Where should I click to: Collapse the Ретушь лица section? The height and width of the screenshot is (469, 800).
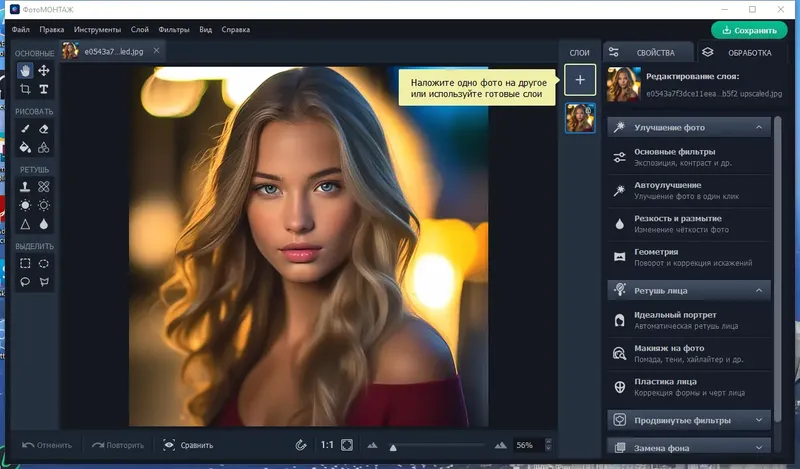click(x=760, y=291)
